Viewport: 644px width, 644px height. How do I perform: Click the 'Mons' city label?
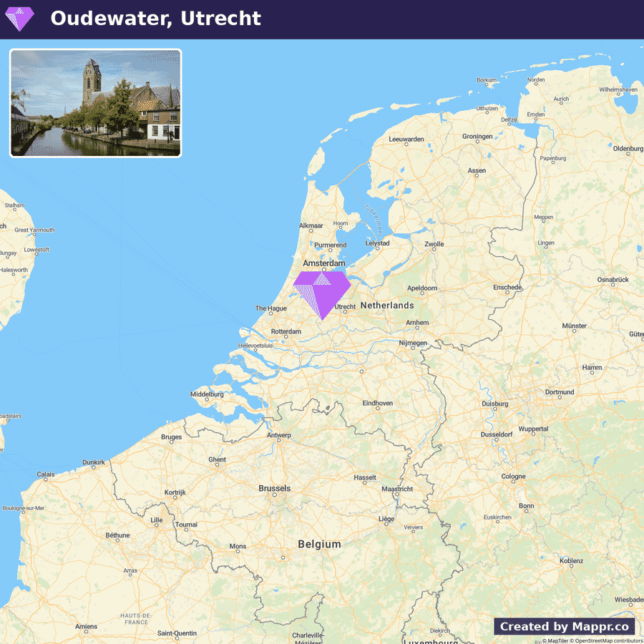tap(238, 546)
